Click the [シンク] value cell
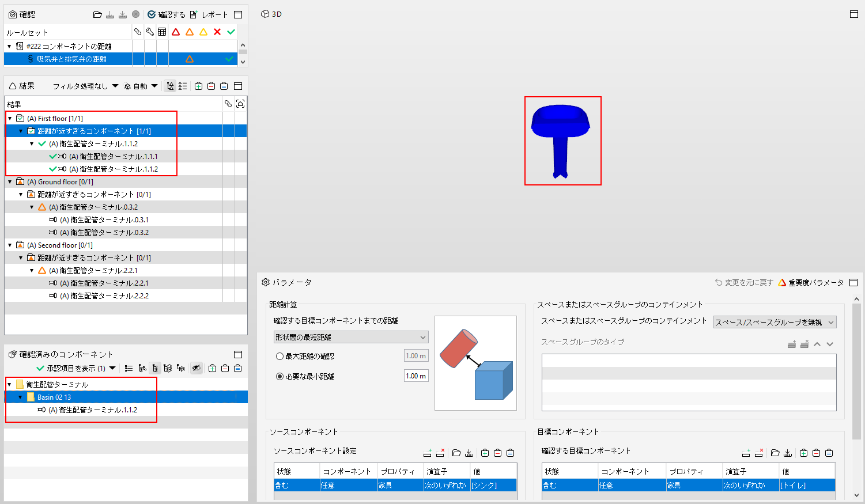The image size is (865, 504). click(x=493, y=485)
